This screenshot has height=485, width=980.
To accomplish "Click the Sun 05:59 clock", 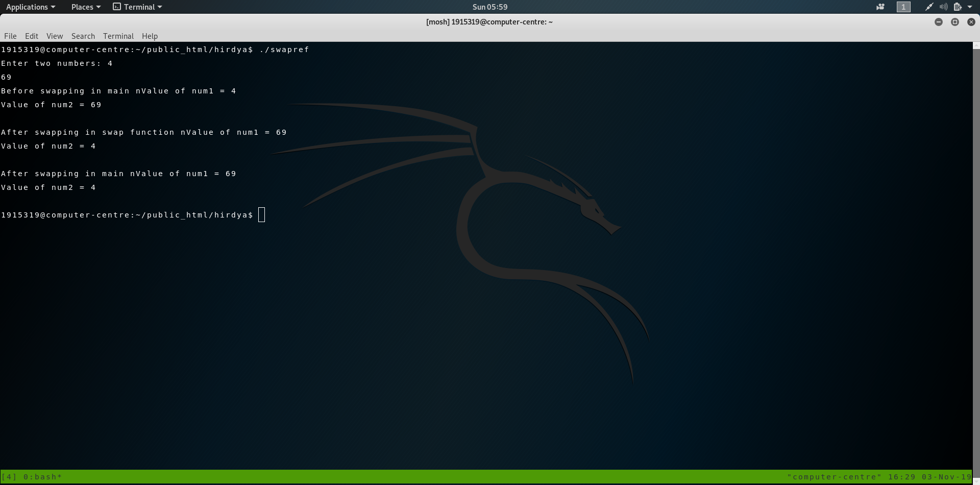I will click(x=490, y=7).
